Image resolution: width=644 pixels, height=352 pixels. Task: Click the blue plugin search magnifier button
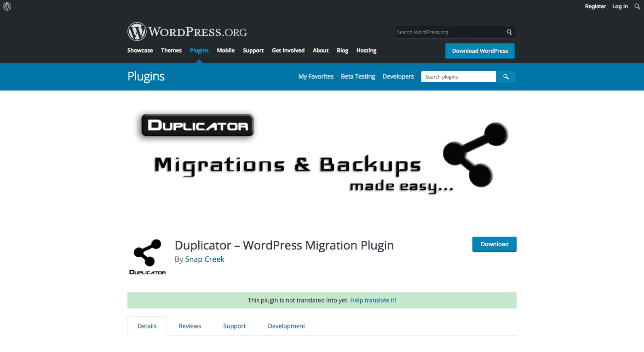pos(506,77)
